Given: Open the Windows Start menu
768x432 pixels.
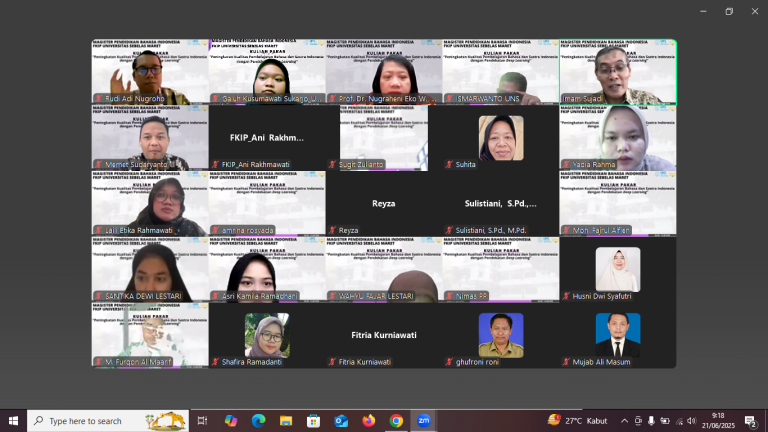Looking at the screenshot, I should [13, 421].
